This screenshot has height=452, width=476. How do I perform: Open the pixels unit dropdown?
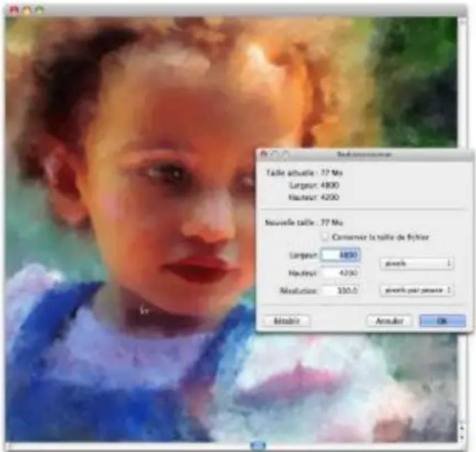[x=416, y=263]
